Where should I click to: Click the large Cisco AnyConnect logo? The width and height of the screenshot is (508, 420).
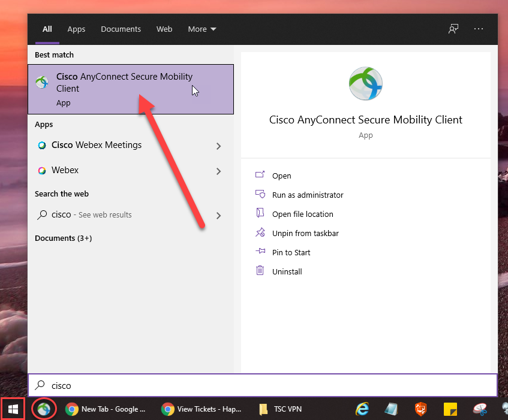(x=366, y=84)
